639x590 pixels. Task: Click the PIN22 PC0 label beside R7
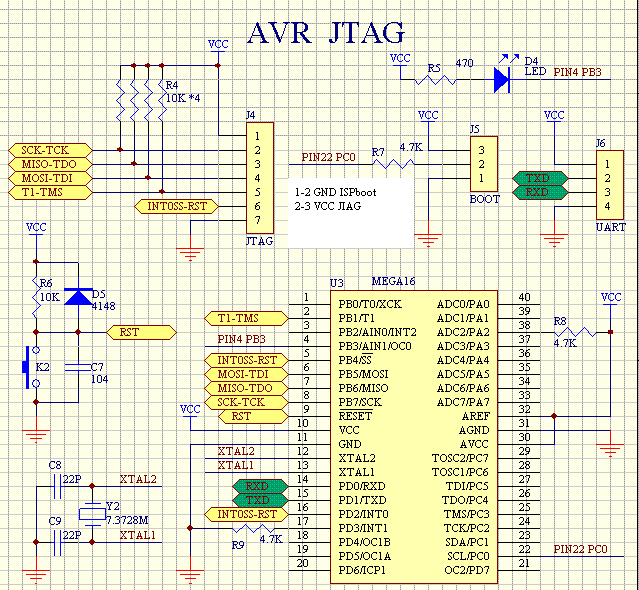328,157
